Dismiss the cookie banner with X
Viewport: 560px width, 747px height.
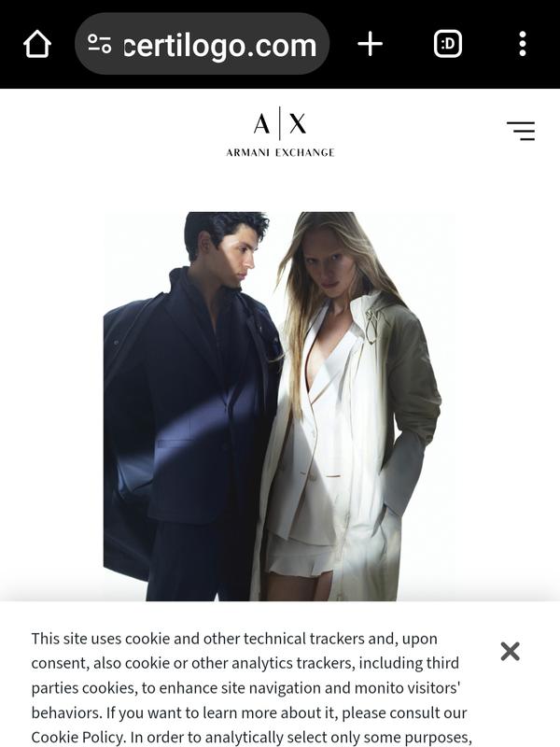[510, 651]
